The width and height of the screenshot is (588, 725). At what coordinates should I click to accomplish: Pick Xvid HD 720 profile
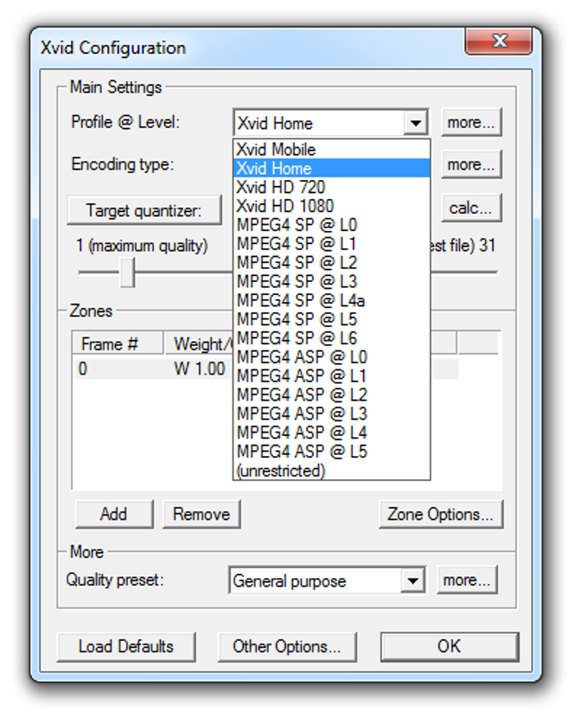[x=331, y=187]
